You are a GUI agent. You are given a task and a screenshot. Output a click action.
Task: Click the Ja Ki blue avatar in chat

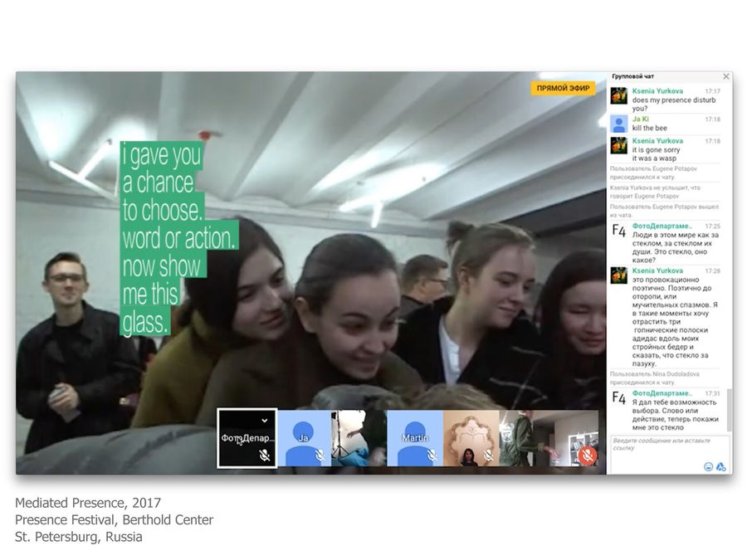[619, 124]
